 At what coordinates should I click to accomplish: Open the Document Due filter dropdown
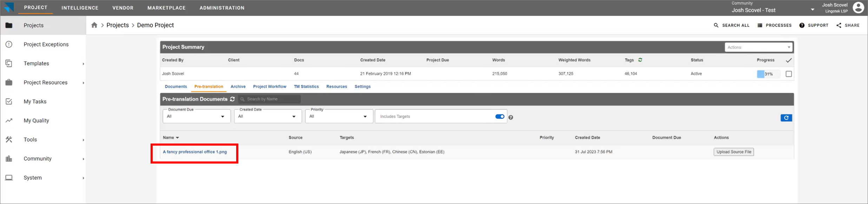coord(197,116)
